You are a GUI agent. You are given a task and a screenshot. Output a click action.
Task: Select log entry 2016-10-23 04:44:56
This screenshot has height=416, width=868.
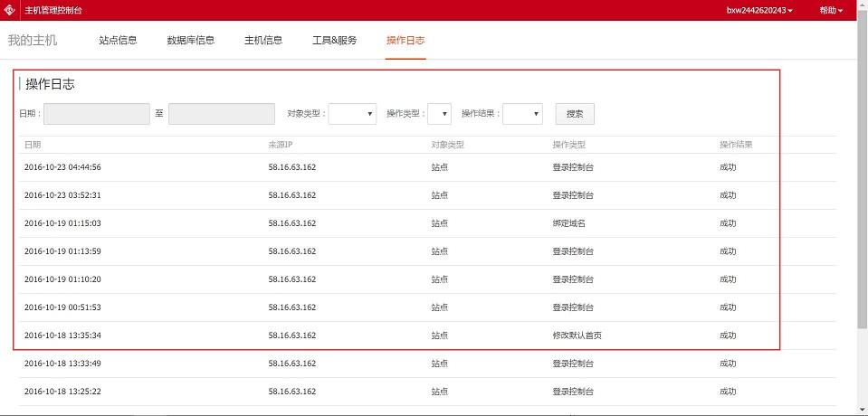point(427,167)
